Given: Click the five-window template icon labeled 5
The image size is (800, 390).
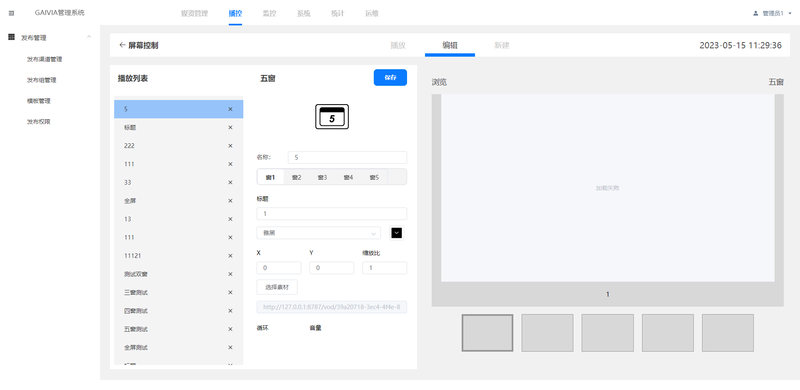Looking at the screenshot, I should click(332, 116).
